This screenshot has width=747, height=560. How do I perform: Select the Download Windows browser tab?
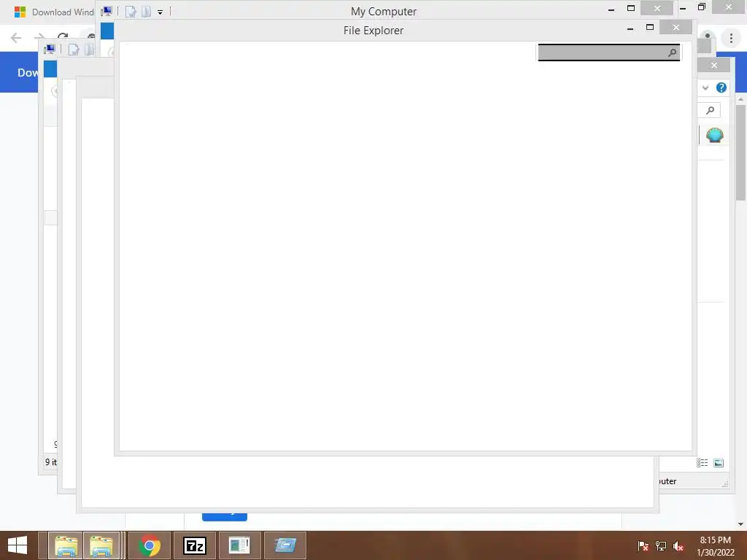pos(54,12)
